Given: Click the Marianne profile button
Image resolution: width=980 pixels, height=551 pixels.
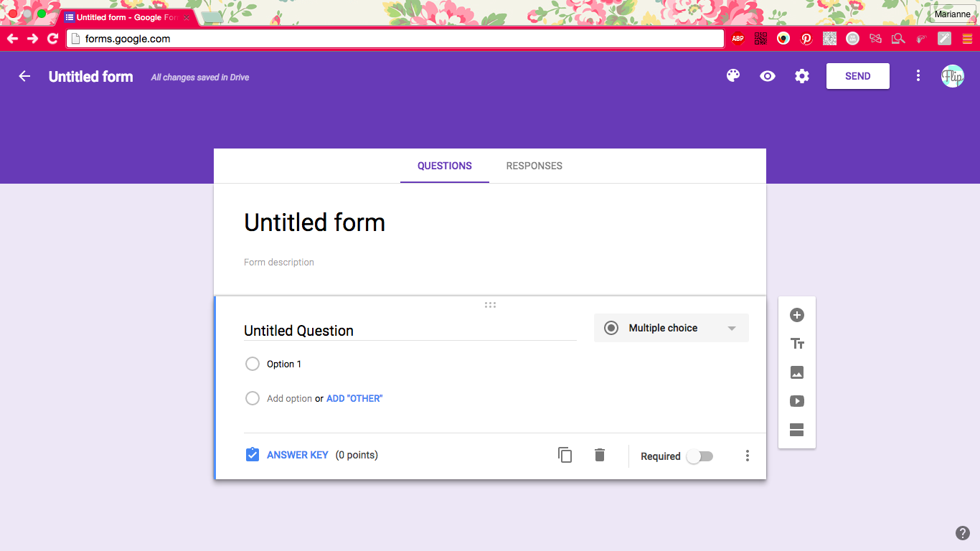Looking at the screenshot, I should pos(953,14).
